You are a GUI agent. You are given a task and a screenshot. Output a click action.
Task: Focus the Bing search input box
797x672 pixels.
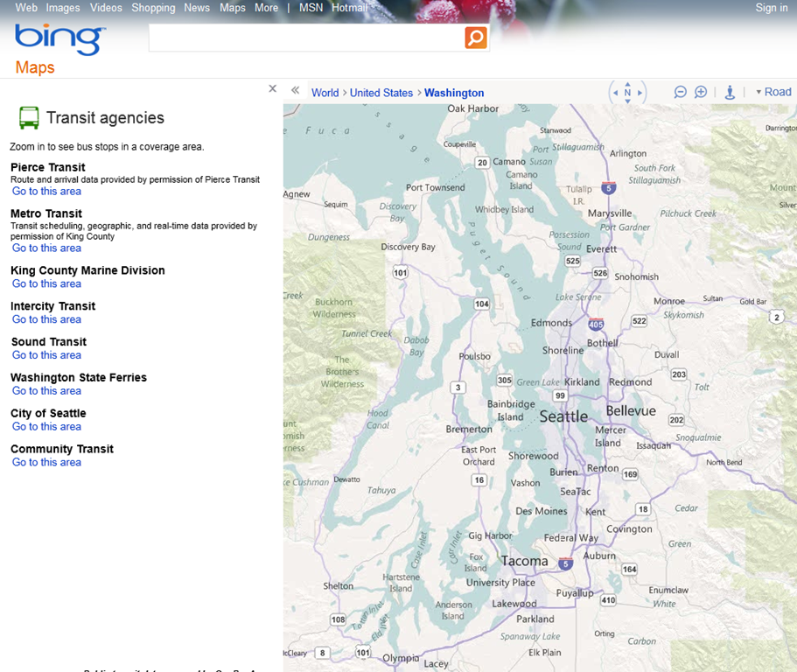[x=306, y=38]
